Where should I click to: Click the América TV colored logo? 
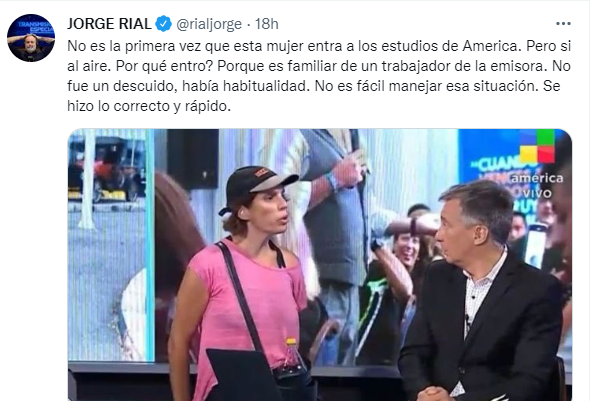point(537,146)
